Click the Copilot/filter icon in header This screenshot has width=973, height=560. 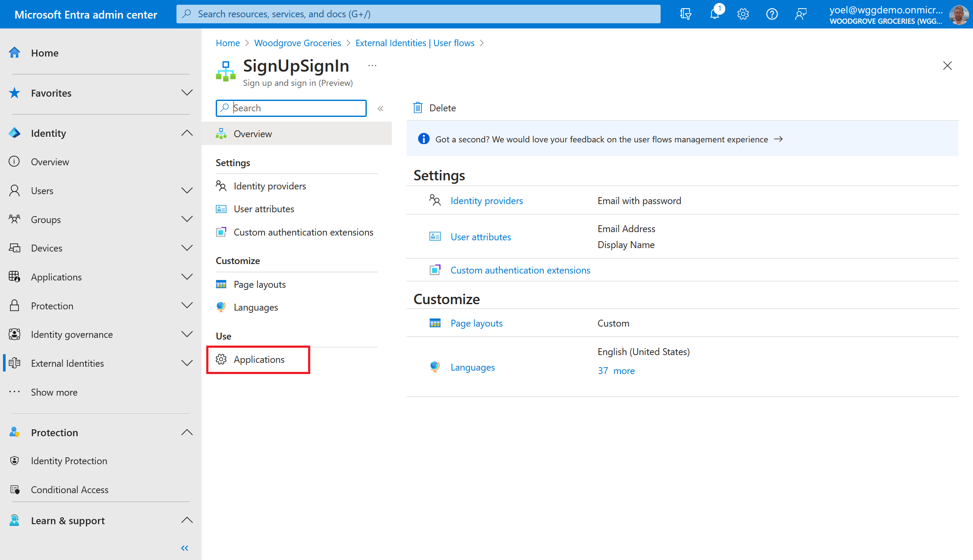click(x=686, y=14)
